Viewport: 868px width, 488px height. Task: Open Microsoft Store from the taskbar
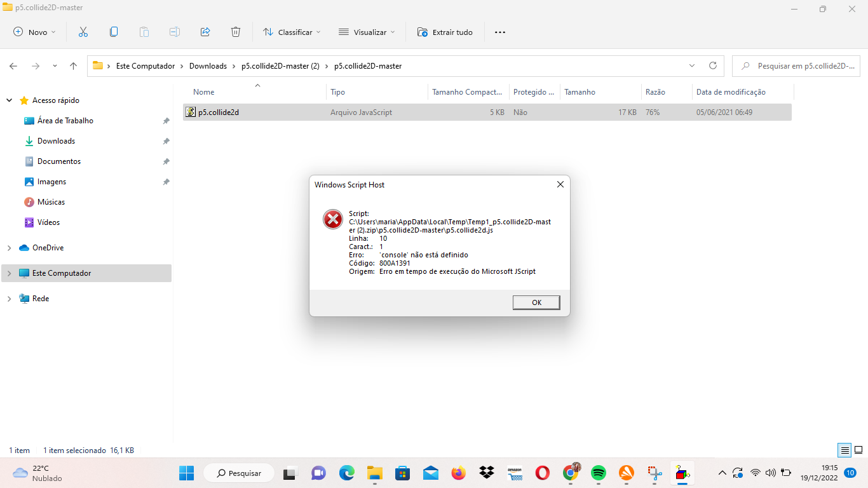402,473
